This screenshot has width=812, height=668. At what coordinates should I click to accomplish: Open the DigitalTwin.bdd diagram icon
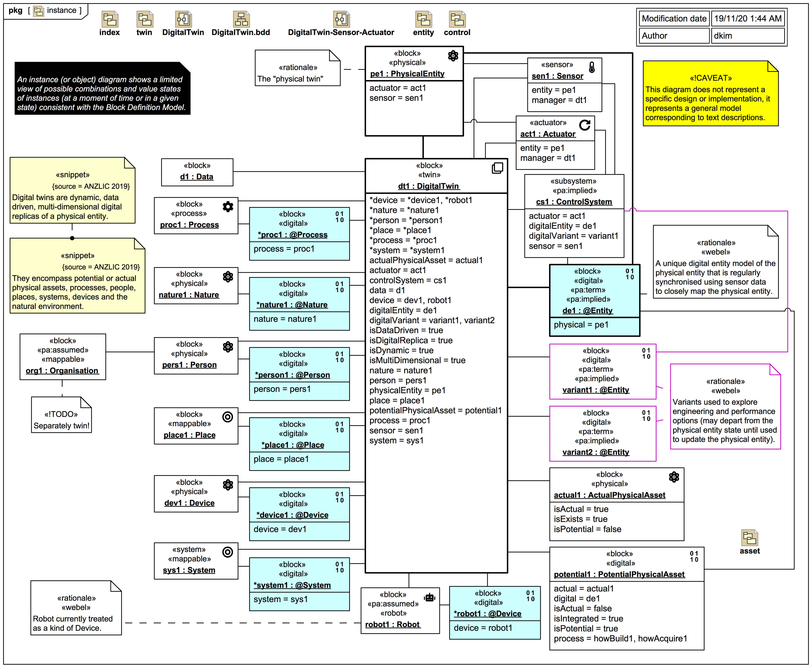coord(241,19)
